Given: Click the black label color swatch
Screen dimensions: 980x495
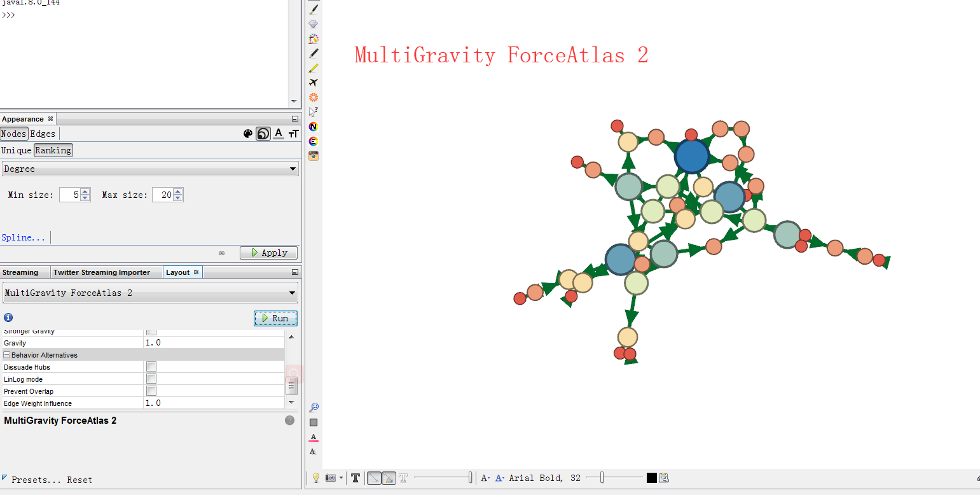Looking at the screenshot, I should pyautogui.click(x=652, y=478).
